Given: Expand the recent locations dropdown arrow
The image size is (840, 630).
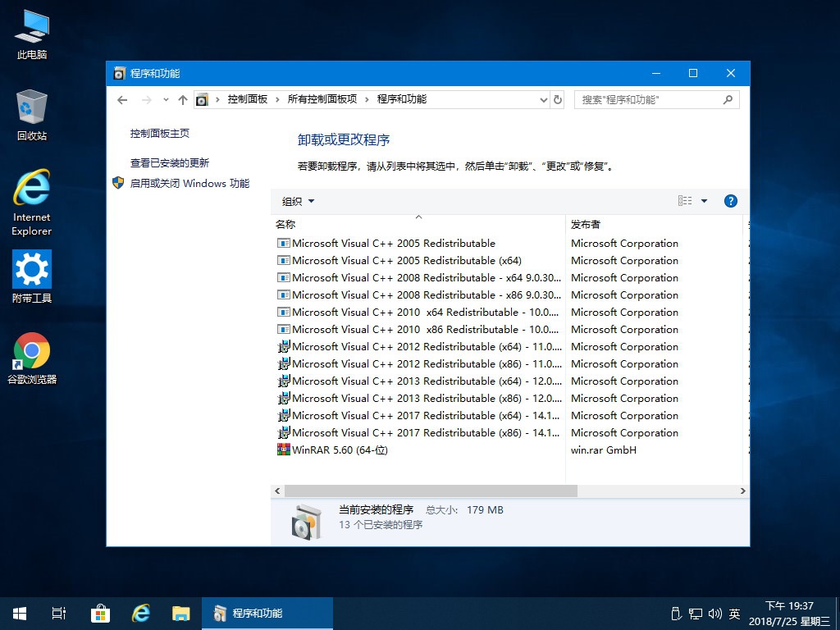Looking at the screenshot, I should coord(166,99).
